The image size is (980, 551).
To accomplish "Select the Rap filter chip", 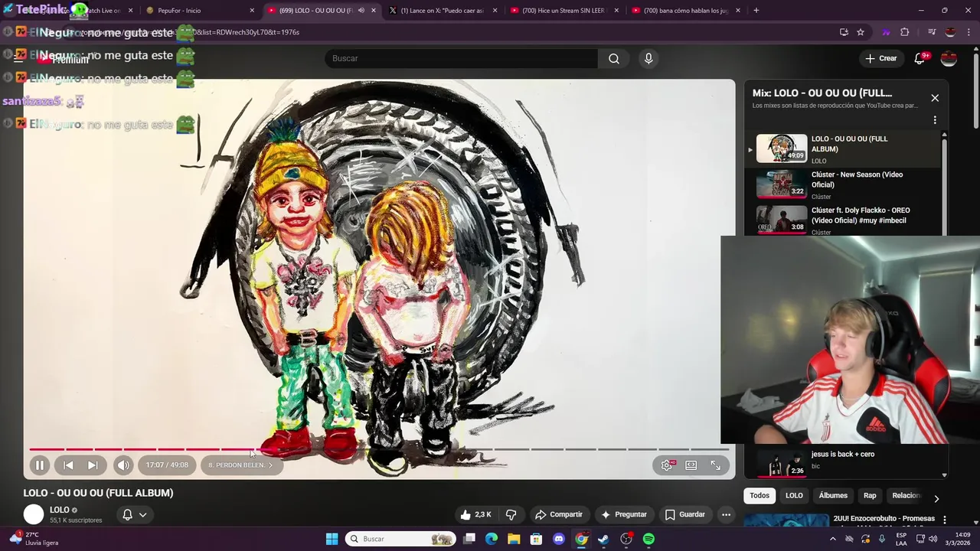I will tap(870, 495).
